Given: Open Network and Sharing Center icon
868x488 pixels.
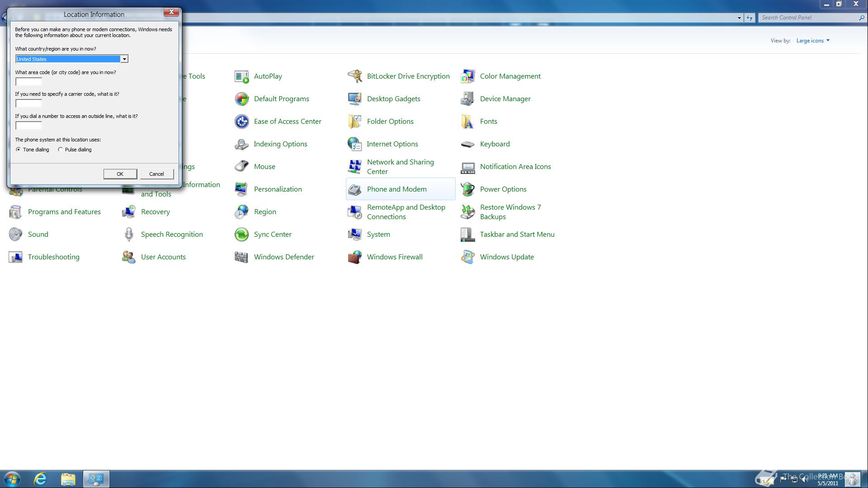Looking at the screenshot, I should (x=354, y=167).
